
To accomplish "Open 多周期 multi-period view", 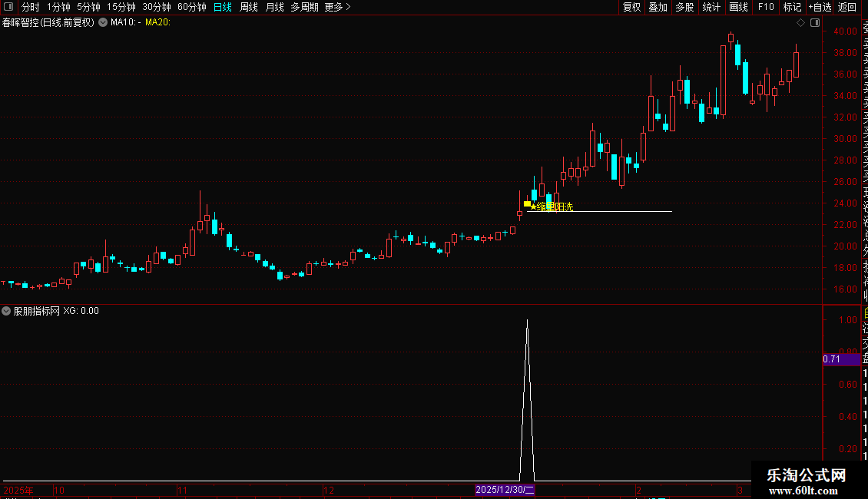I will point(304,7).
